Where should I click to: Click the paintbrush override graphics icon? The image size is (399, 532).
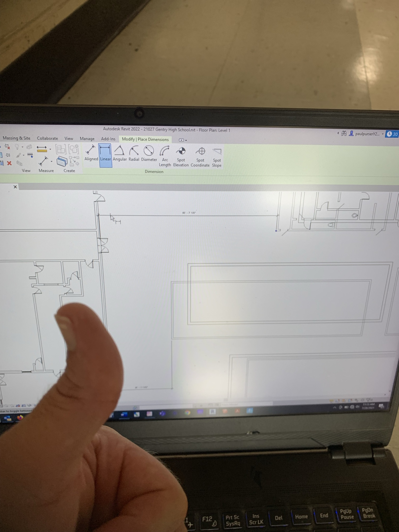pyautogui.click(x=18, y=155)
